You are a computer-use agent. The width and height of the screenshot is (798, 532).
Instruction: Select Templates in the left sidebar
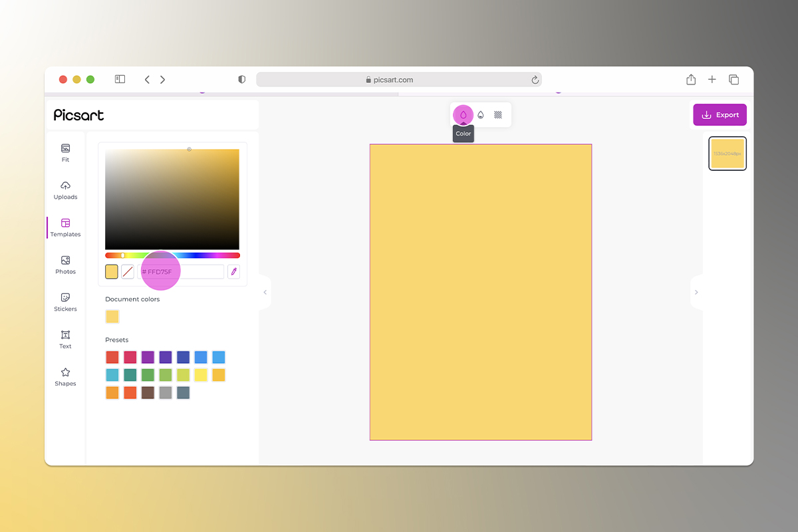point(65,227)
